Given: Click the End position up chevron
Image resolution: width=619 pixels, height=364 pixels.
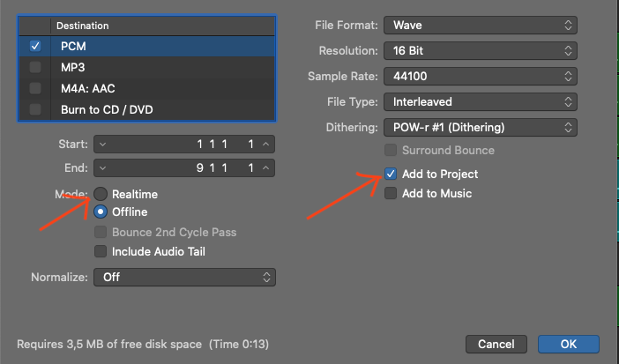Looking at the screenshot, I should click(x=267, y=167).
